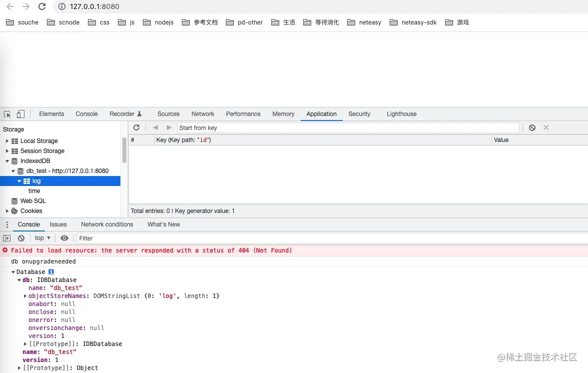Open the neteasy bookmark folder
This screenshot has width=588, height=373.
click(364, 22)
